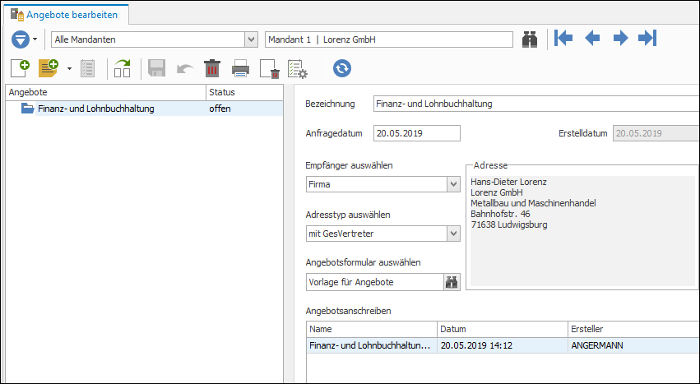The image size is (700, 384).
Task: Click the Erstelldatum date field
Action: (x=655, y=133)
